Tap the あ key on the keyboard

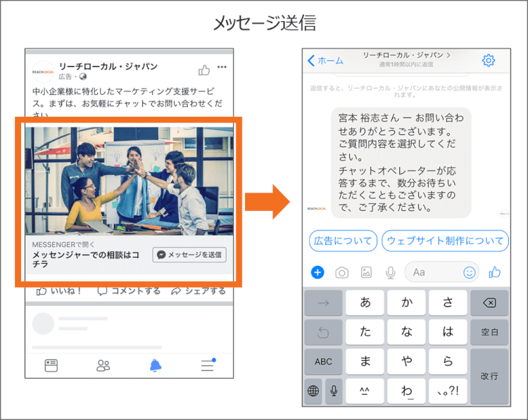(x=365, y=303)
